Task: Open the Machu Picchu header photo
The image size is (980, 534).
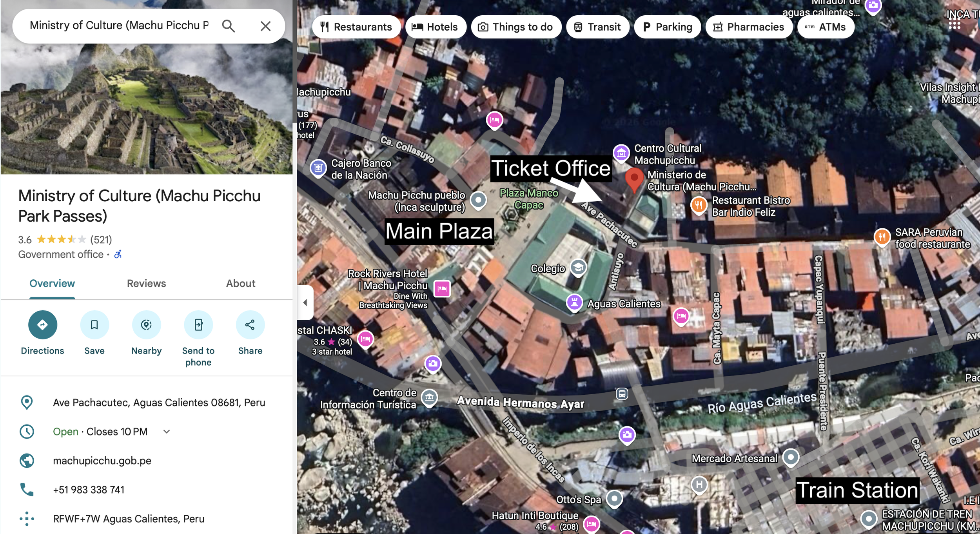Action: 146,109
